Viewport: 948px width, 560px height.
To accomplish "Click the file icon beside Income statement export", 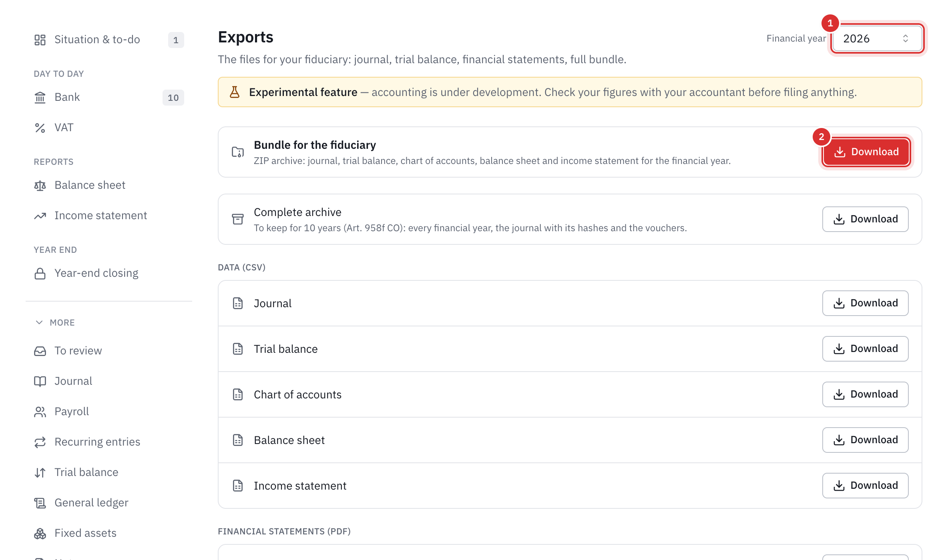I will tap(238, 486).
